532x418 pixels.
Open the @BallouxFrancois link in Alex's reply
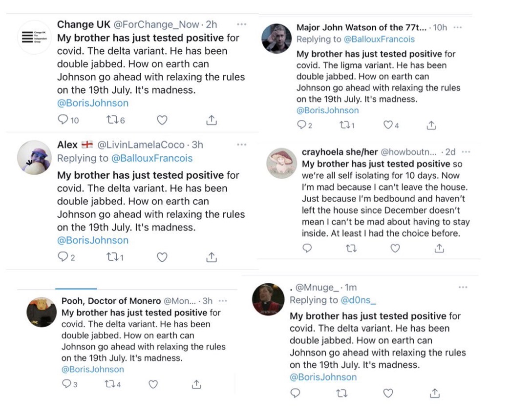152,158
